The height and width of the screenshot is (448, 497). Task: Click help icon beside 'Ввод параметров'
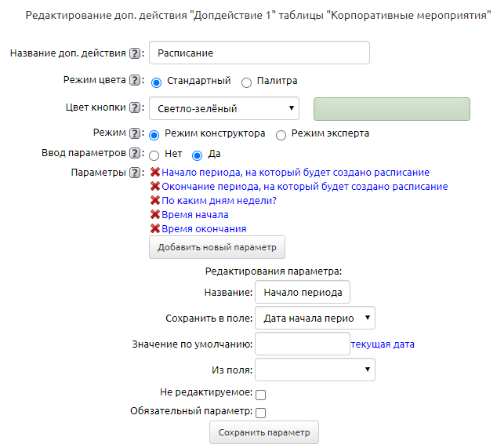tap(135, 153)
